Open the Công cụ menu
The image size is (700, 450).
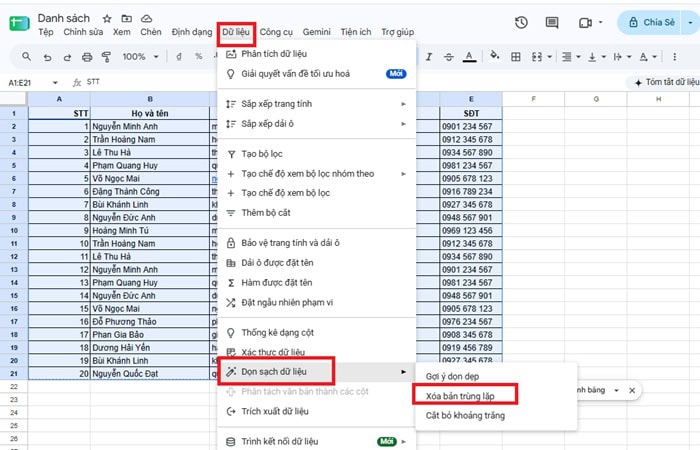point(276,32)
